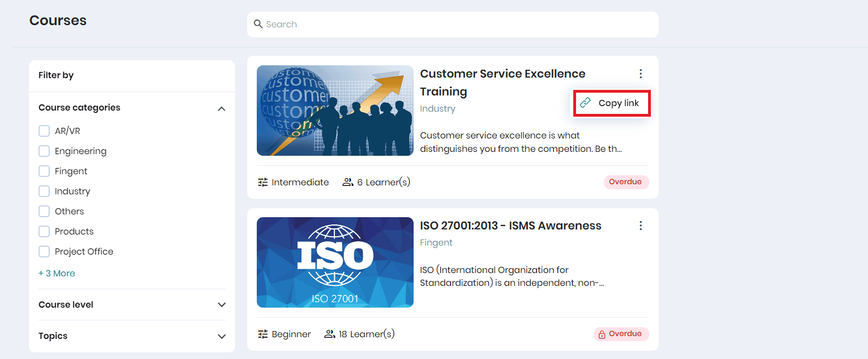This screenshot has width=868, height=359.
Task: Open three-dot menu for Customer Service course
Action: [x=640, y=74]
